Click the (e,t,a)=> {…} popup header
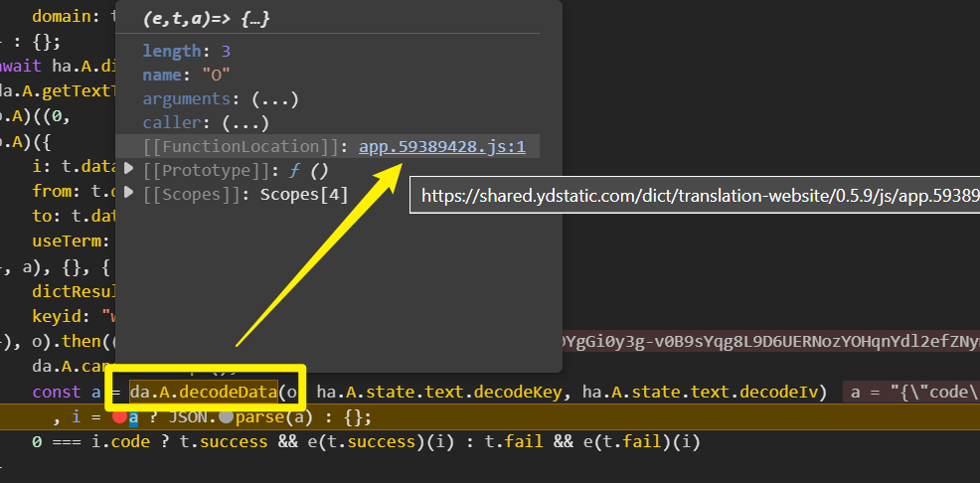 click(207, 19)
